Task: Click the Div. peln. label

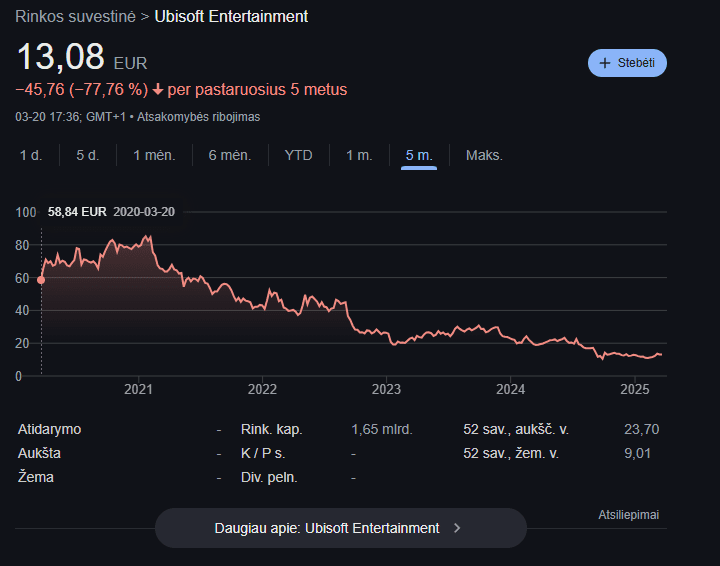Action: coord(269,477)
